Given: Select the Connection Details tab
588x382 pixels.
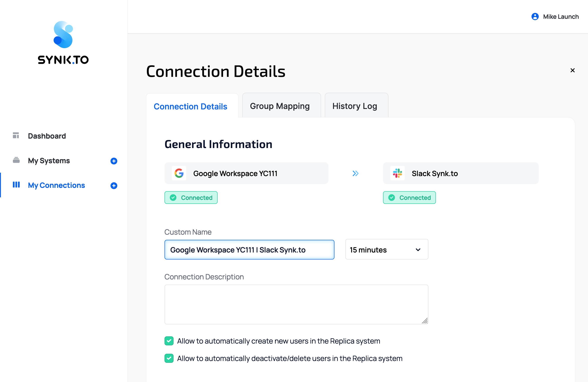Looking at the screenshot, I should (x=190, y=106).
